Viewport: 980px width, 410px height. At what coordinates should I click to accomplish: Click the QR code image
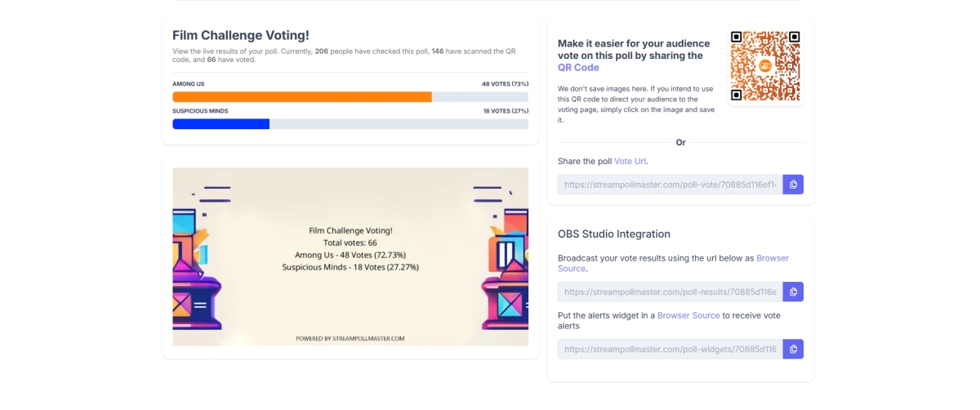point(764,66)
